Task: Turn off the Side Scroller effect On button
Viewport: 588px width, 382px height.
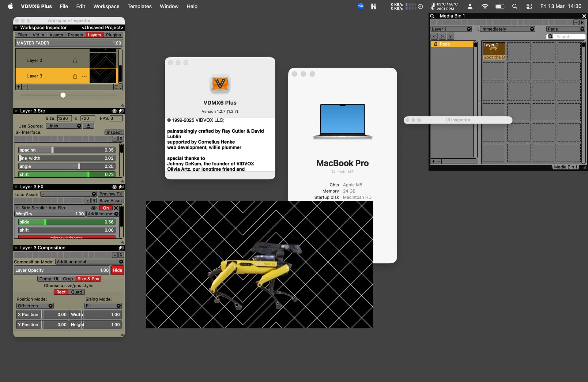Action: pos(106,208)
